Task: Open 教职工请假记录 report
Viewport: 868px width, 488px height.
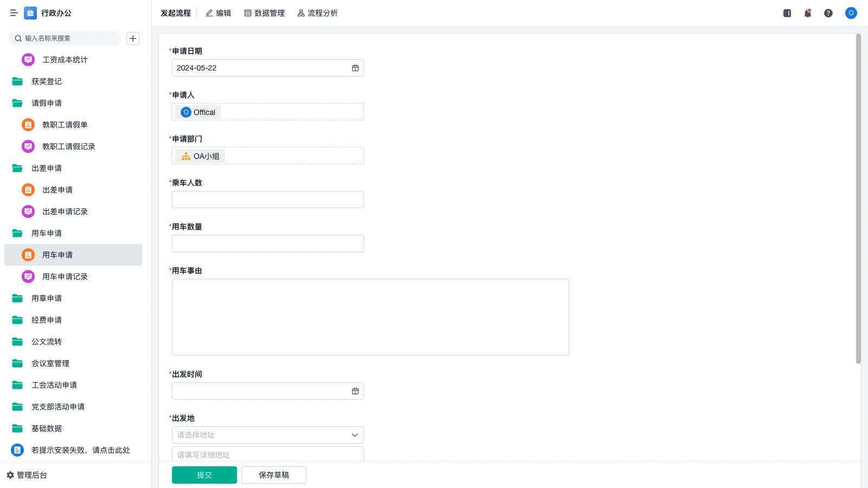Action: coord(73,146)
